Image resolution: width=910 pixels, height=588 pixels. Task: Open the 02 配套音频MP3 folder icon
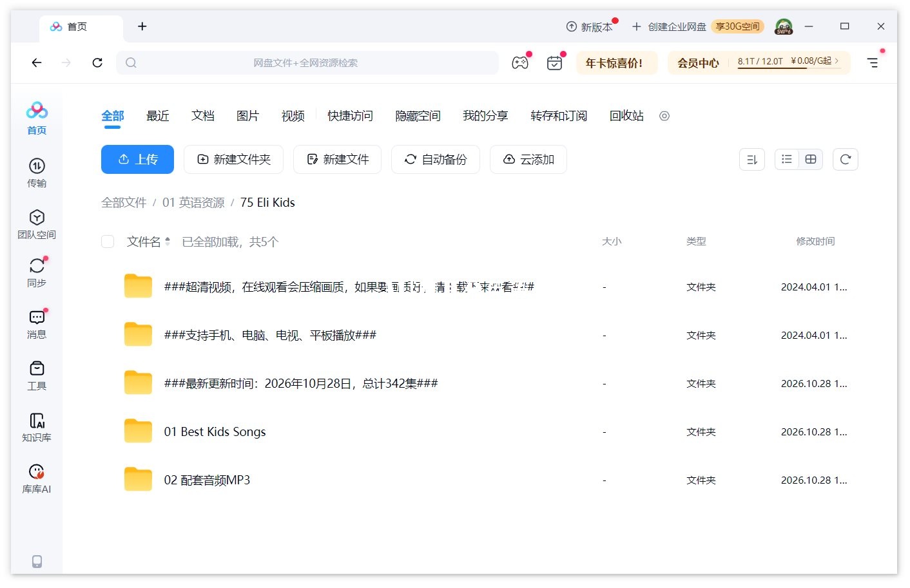(x=138, y=479)
